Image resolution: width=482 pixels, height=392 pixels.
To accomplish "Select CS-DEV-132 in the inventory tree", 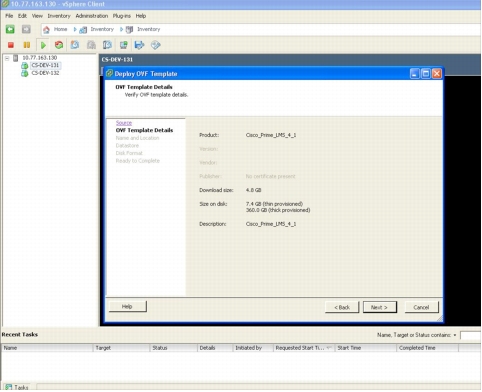I will coord(45,73).
